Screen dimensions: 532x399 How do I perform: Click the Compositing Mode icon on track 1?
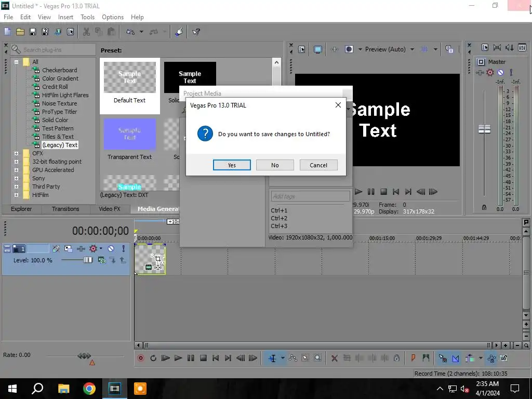click(101, 260)
